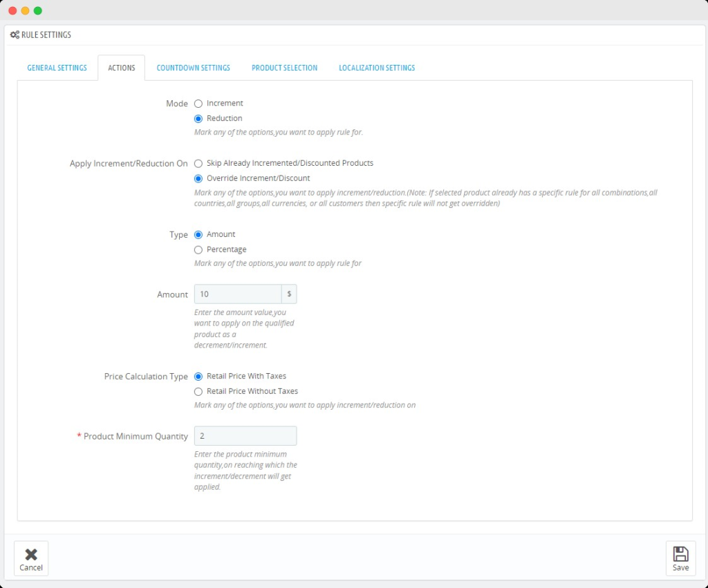The width and height of the screenshot is (708, 588).
Task: Select Retail Price Without Taxes
Action: pyautogui.click(x=198, y=392)
